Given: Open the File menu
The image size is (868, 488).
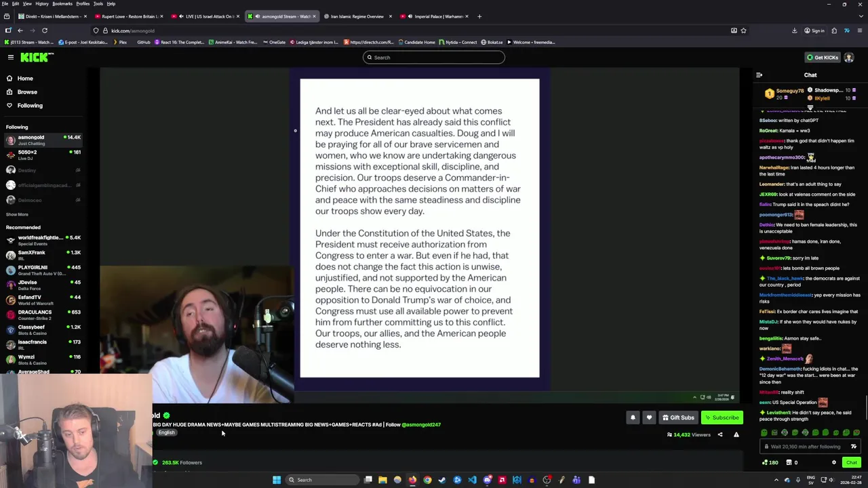Looking at the screenshot, I should coord(5,3).
